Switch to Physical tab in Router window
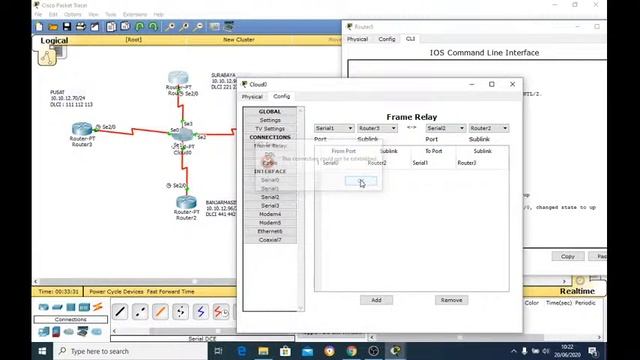This screenshot has width=640, height=360. 358,39
